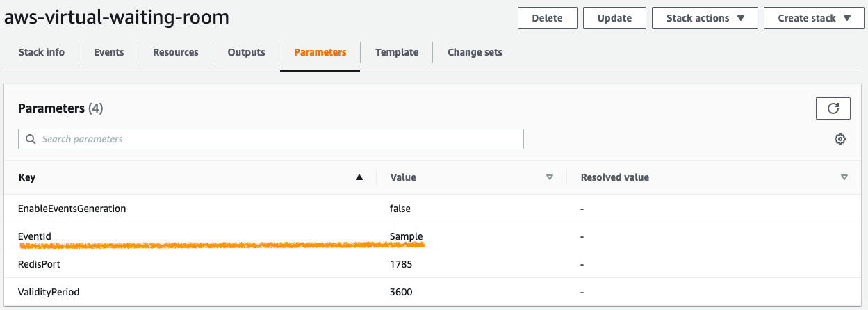The image size is (868, 310).
Task: Open parameter table preferences gear
Action: [840, 139]
